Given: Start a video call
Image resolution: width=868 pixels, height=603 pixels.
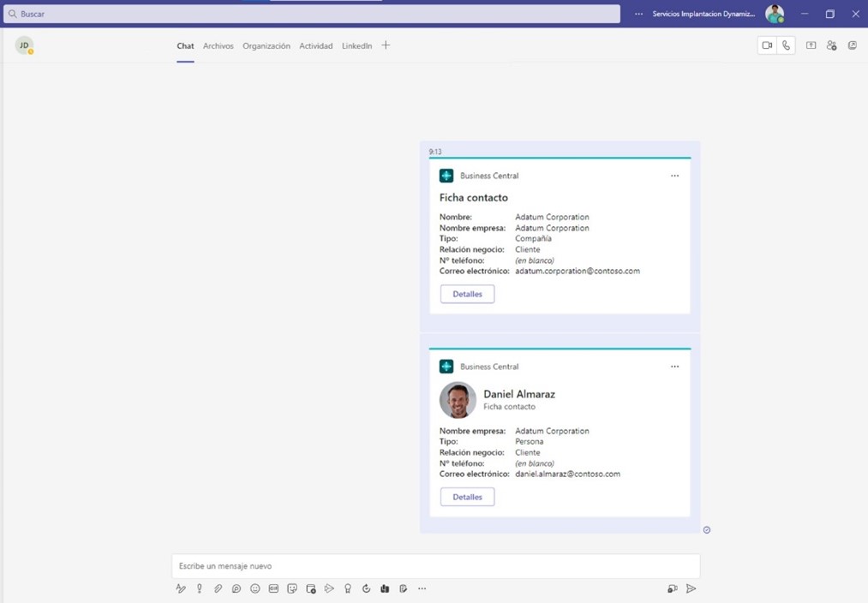Looking at the screenshot, I should point(767,45).
